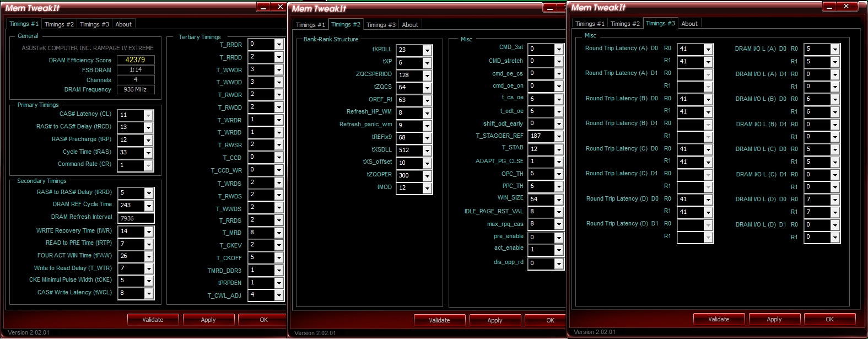Screen dimensions: 868x339
Task: Switch to Timings #3 tab in left window
Action: tap(94, 24)
